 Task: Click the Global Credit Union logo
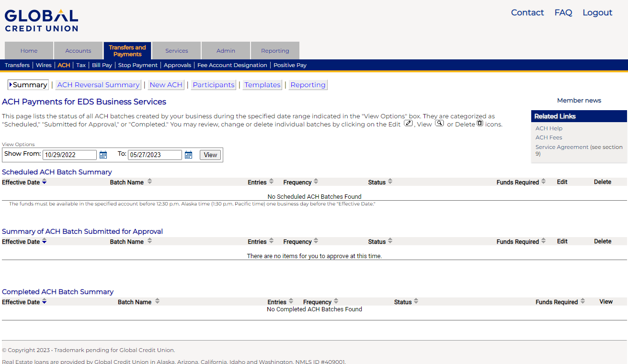pos(42,21)
